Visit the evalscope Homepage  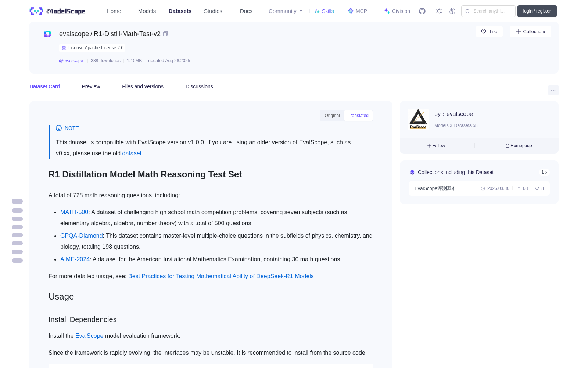tap(519, 146)
